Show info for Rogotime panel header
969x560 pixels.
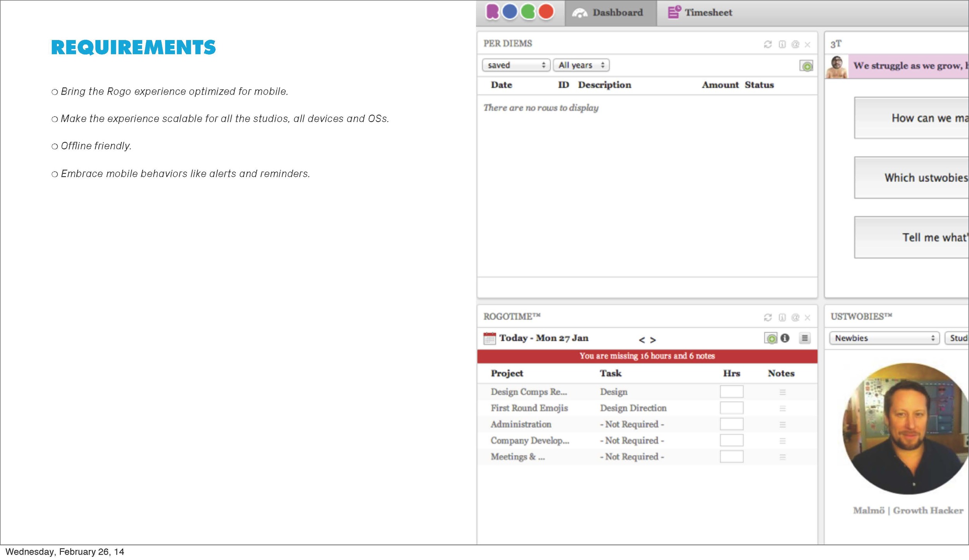click(x=782, y=317)
